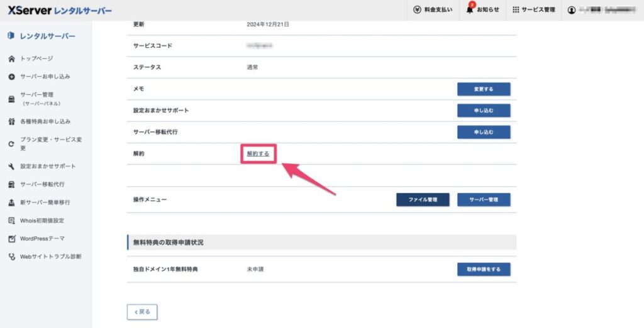Click the サーバー移転代行 sidebar icon

point(11,184)
